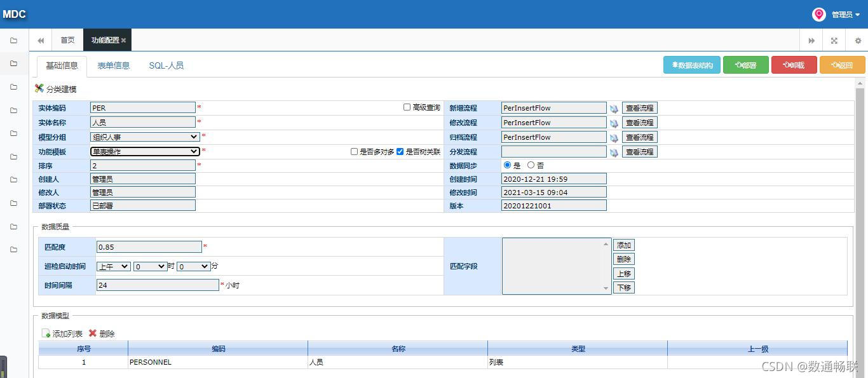Click the 实体名称 input field
868x378 pixels.
[x=143, y=122]
